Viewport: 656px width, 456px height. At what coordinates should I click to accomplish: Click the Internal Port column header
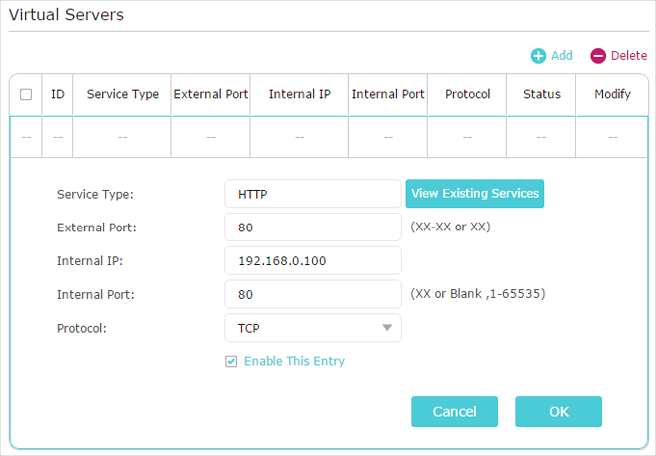[x=388, y=95]
